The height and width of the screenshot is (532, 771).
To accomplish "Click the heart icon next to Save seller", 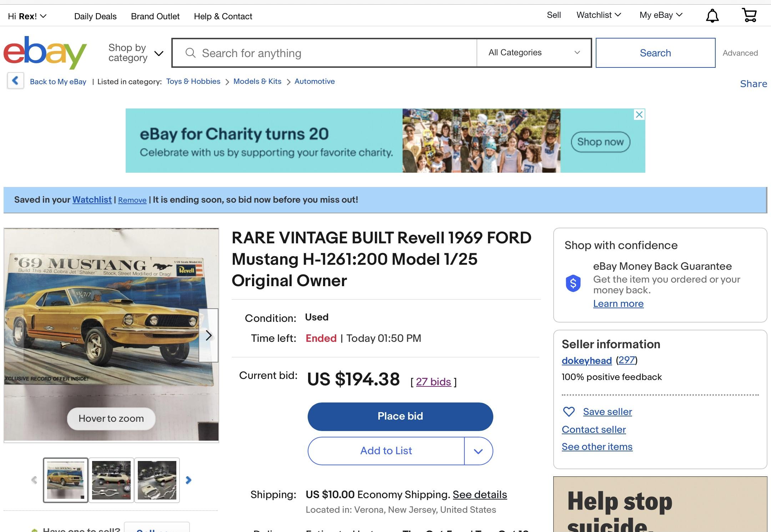I will (x=569, y=412).
